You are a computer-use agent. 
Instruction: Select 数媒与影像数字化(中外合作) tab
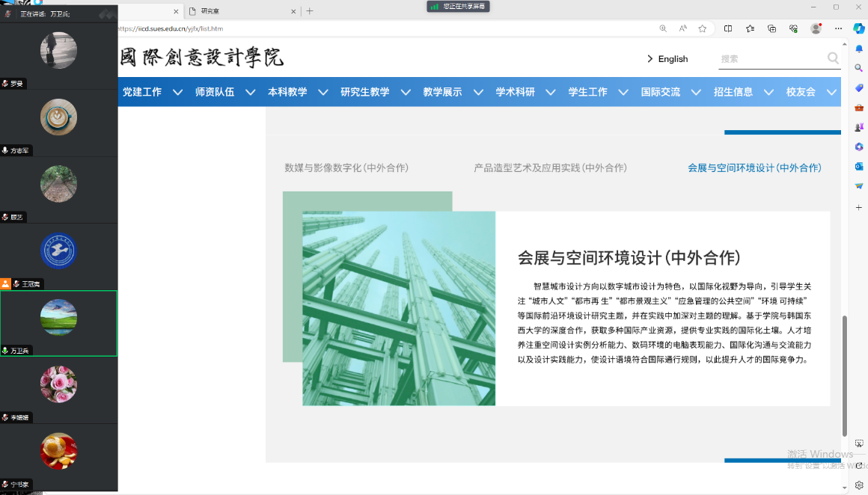(346, 168)
